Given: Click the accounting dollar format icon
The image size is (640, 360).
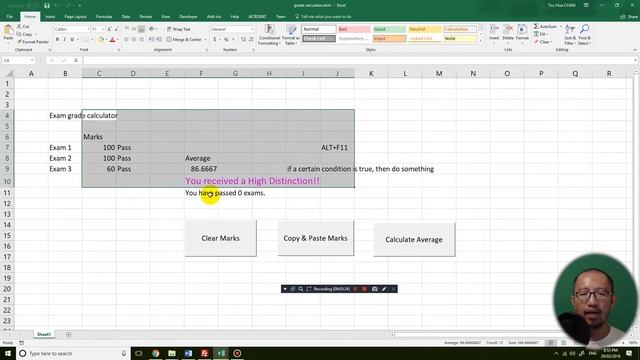Looking at the screenshot, I should [x=214, y=40].
